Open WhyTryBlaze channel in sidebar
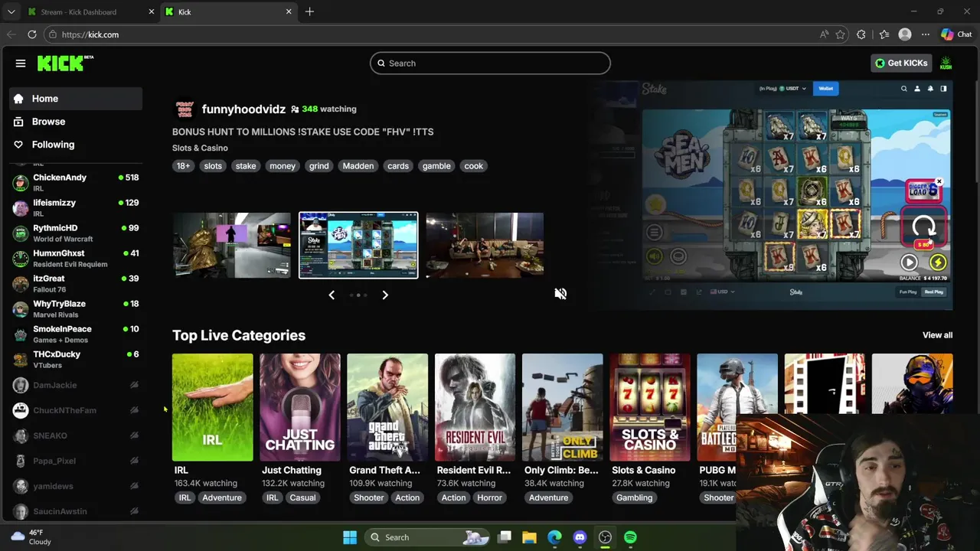Image resolution: width=980 pixels, height=551 pixels. pyautogui.click(x=75, y=309)
